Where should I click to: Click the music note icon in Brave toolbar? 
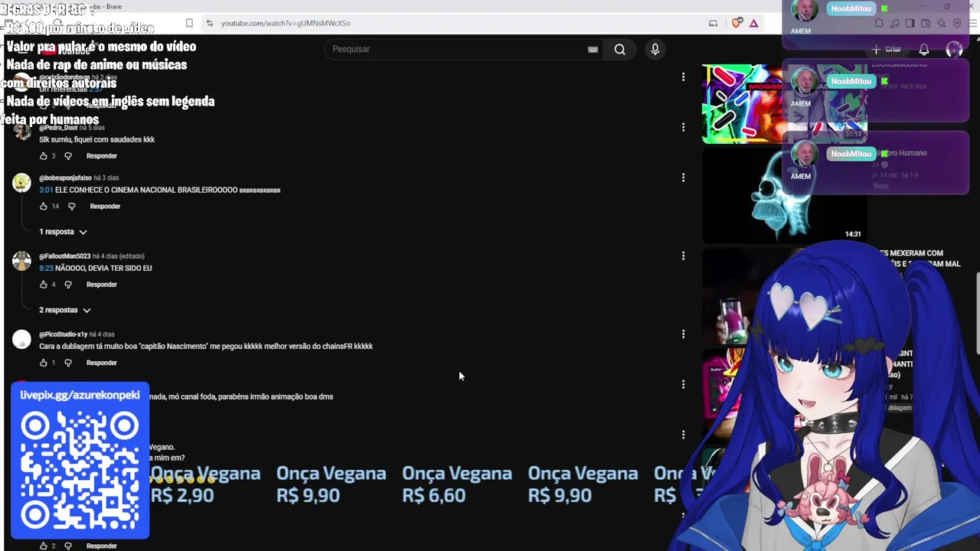[894, 24]
